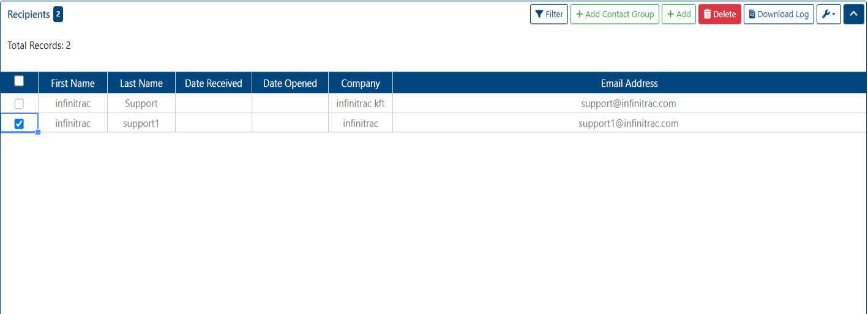
Task: Click the Download Log button
Action: [779, 14]
